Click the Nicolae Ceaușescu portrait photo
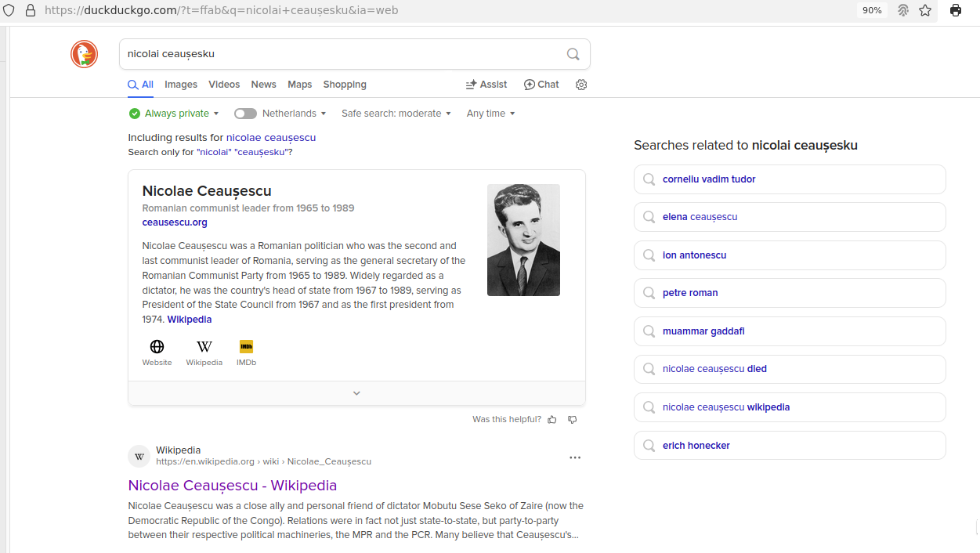This screenshot has width=980, height=553. coord(523,240)
